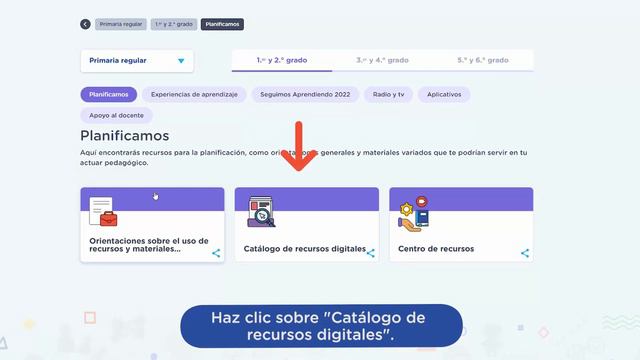Expand the Primaria regular dropdown
This screenshot has width=640, height=360.
pyautogui.click(x=137, y=61)
